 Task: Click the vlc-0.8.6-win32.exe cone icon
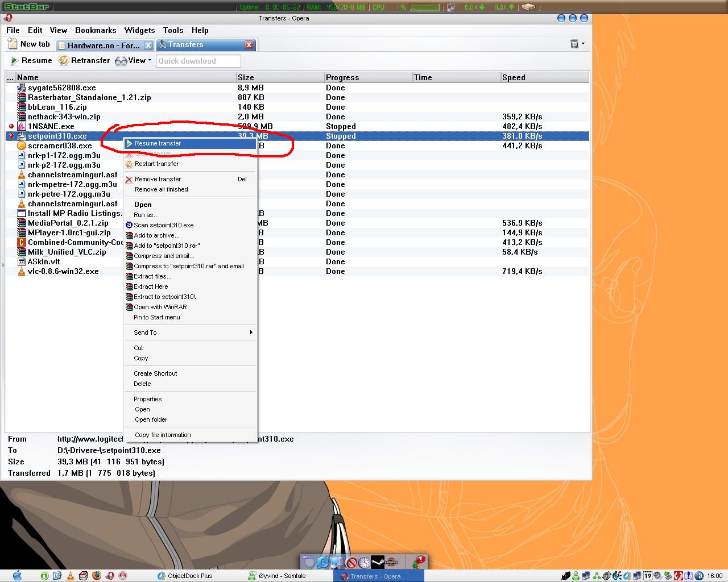tap(22, 271)
